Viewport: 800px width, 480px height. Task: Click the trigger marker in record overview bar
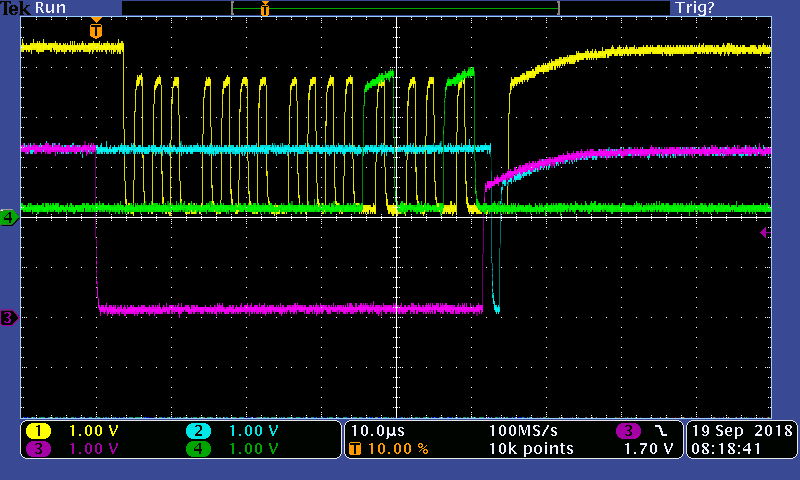pos(265,9)
